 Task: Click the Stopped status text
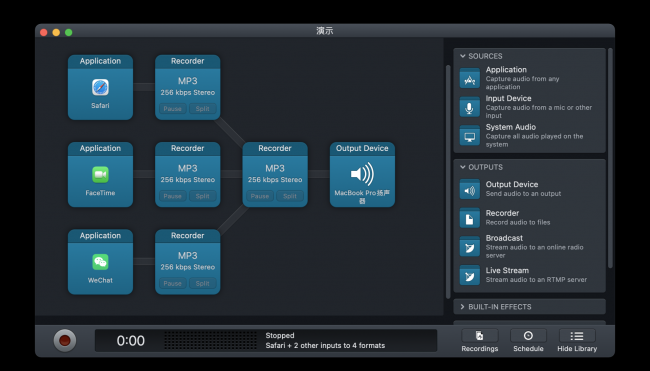tap(280, 335)
